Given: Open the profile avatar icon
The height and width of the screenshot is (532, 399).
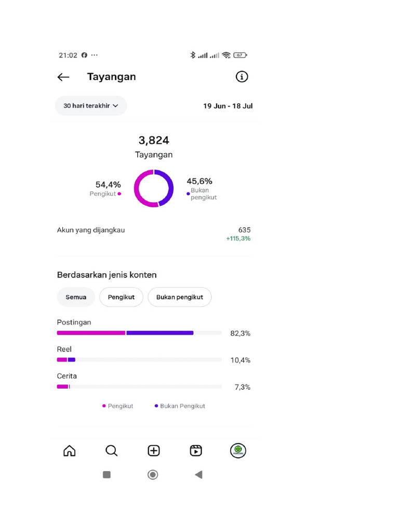Looking at the screenshot, I should click(x=238, y=450).
